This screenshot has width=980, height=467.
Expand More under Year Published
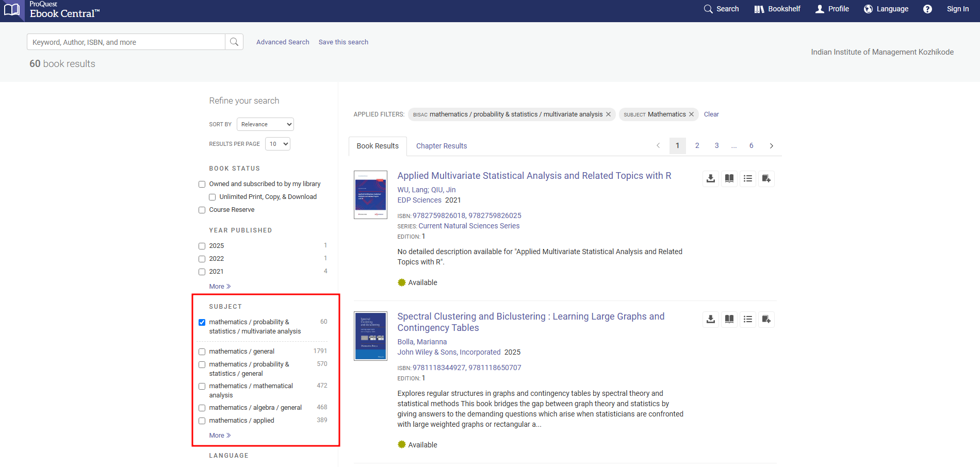[x=220, y=287]
